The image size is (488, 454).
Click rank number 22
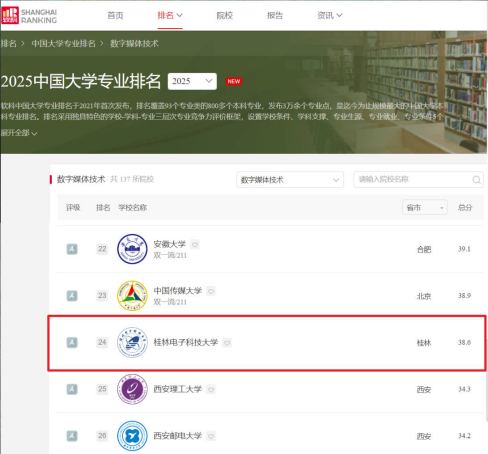pyautogui.click(x=102, y=249)
